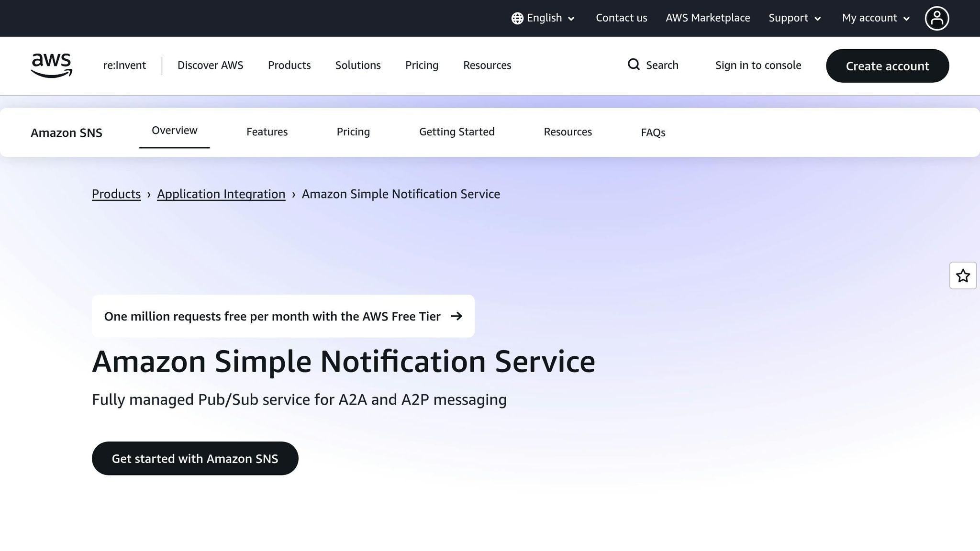Click the Application Integration breadcrumb
Screen dimensions: 980x551
pos(221,194)
